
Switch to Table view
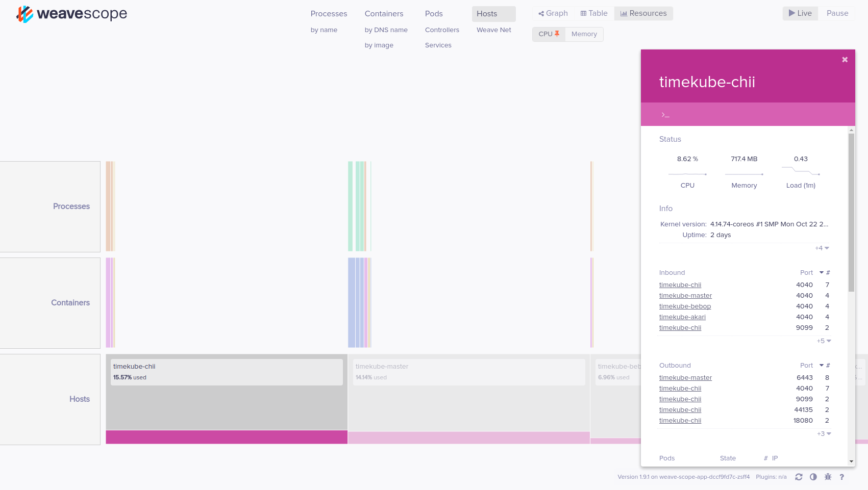coord(593,13)
